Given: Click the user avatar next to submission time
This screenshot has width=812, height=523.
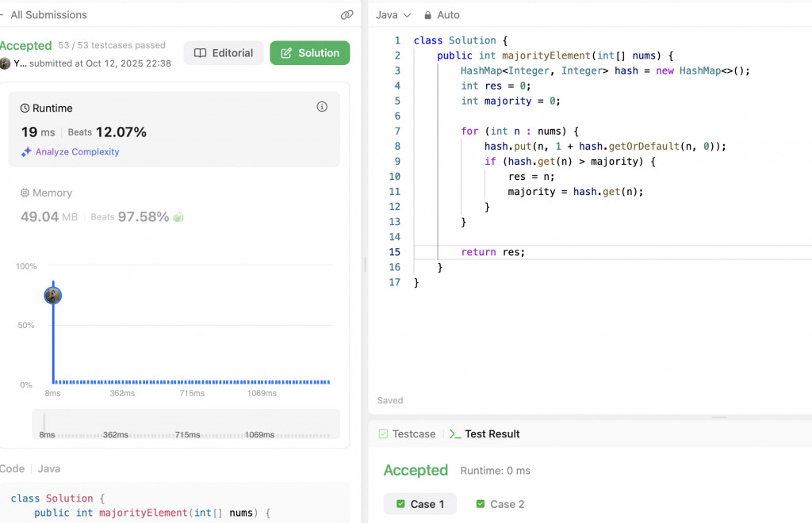Looking at the screenshot, I should click(x=6, y=63).
